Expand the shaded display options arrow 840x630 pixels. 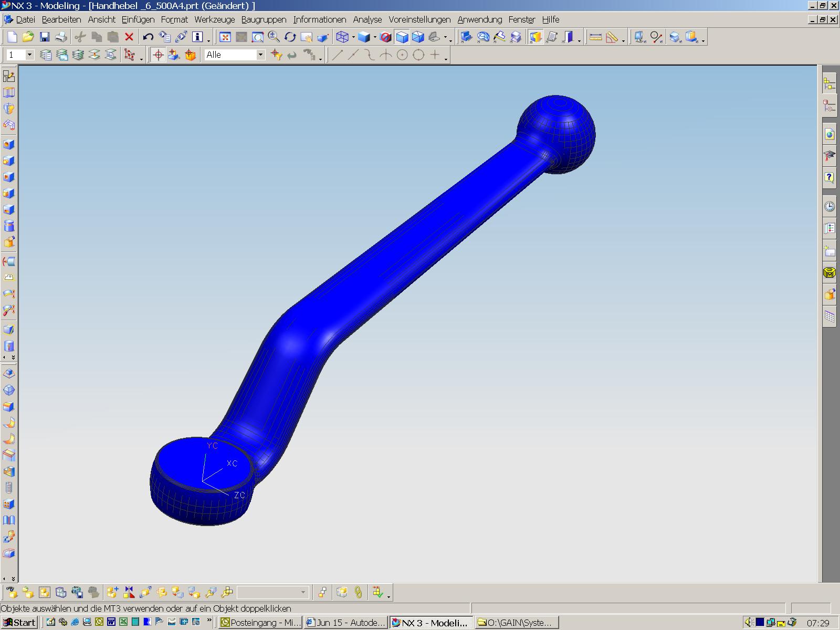click(375, 37)
